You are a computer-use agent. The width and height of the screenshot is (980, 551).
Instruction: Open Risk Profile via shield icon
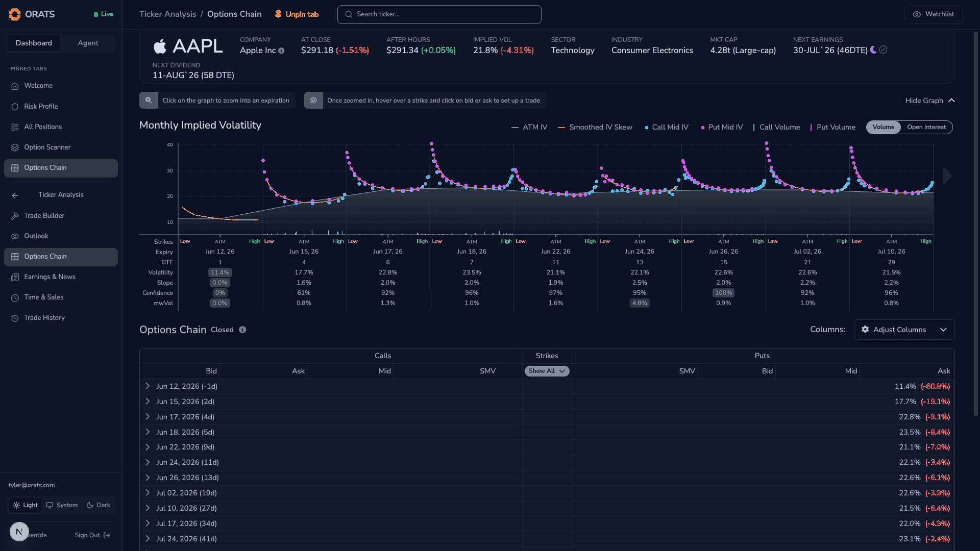pos(15,107)
